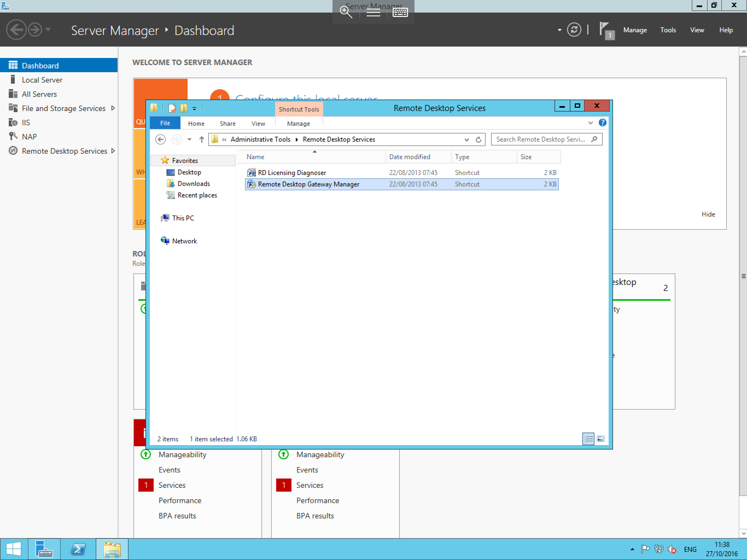The width and height of the screenshot is (747, 560).
Task: Click Administrative Tools in address breadcrumb
Action: point(260,139)
